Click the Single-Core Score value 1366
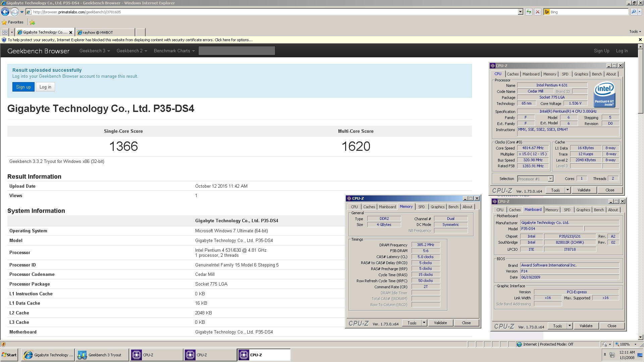 click(x=123, y=146)
